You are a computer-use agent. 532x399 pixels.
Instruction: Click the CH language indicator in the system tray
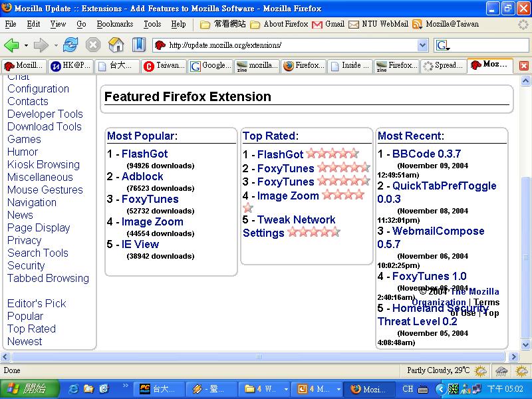pyautogui.click(x=408, y=389)
